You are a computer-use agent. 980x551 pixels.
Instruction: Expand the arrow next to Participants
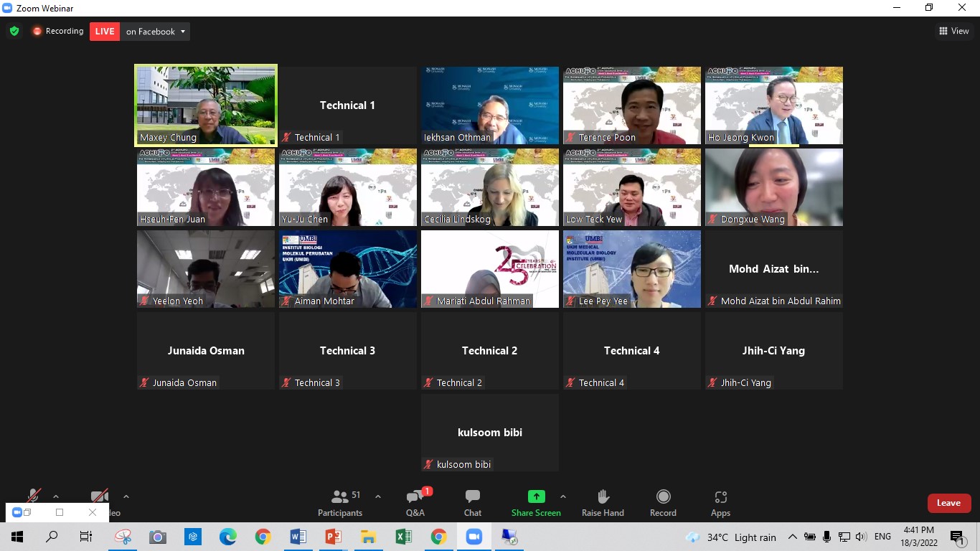pos(378,496)
